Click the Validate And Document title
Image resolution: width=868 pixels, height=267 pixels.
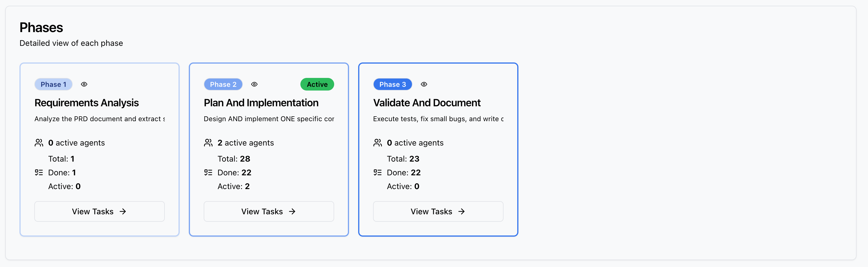click(427, 103)
